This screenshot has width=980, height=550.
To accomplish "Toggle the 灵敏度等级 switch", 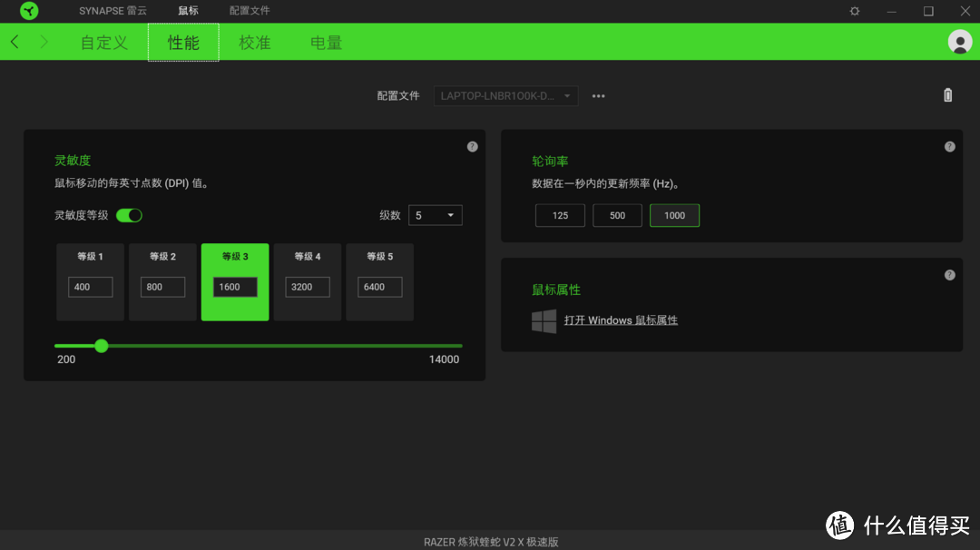I will pos(130,215).
